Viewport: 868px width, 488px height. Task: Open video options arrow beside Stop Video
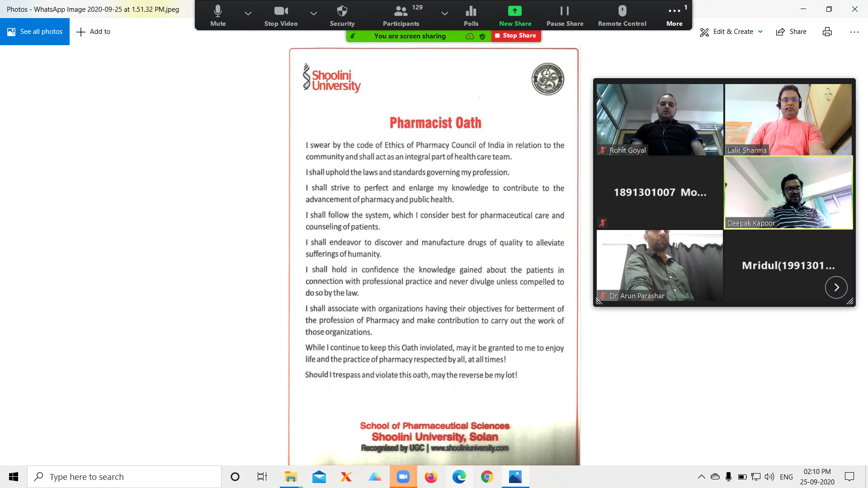tap(314, 14)
